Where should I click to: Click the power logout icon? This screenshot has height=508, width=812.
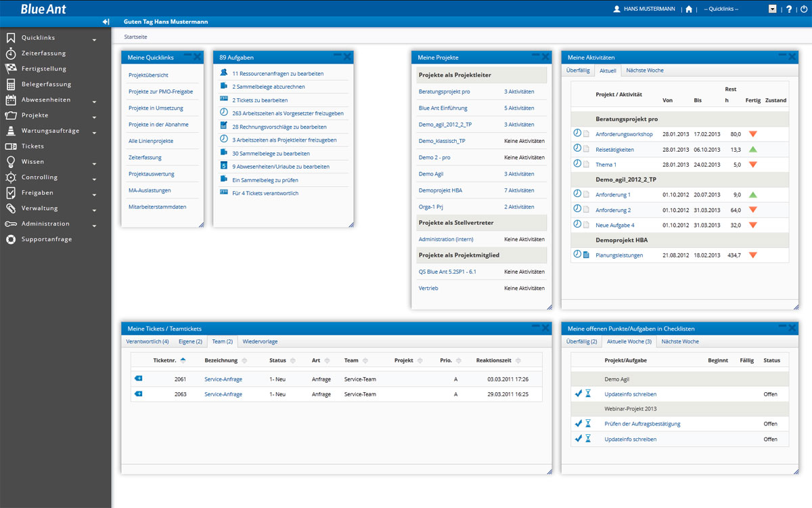coord(804,9)
